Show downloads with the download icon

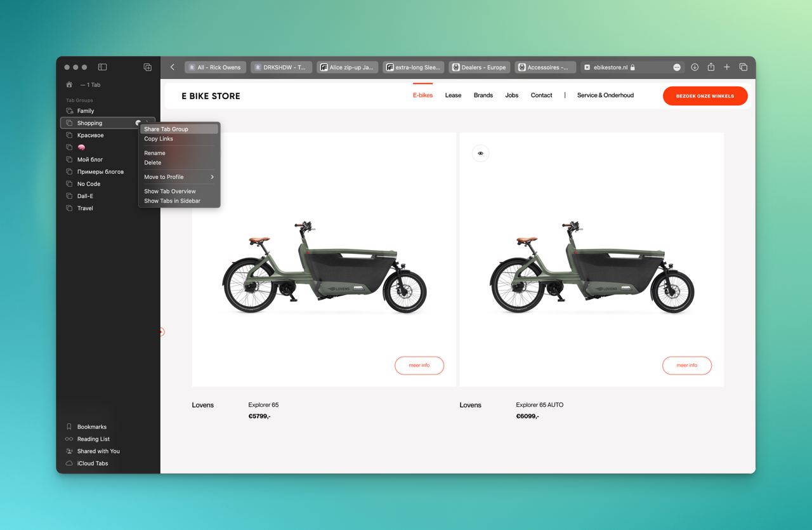tap(695, 67)
